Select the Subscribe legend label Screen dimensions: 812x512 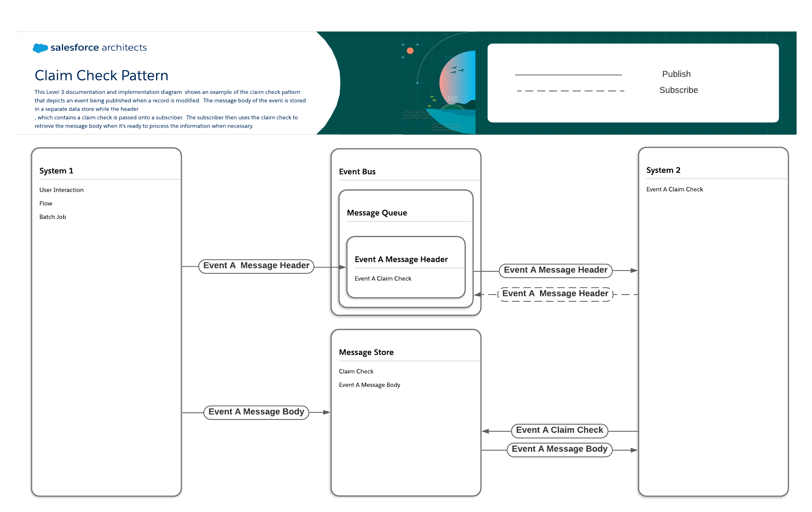(678, 90)
